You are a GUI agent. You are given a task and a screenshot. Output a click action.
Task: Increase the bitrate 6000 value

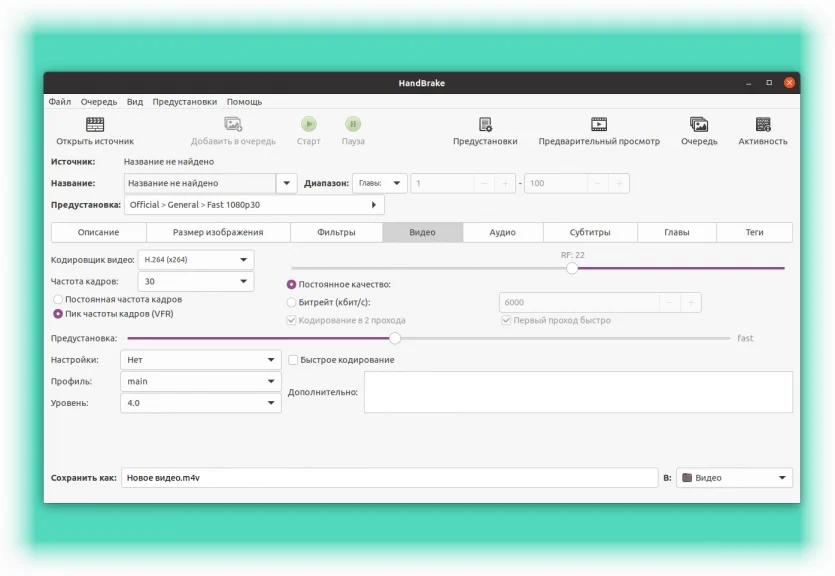(691, 302)
